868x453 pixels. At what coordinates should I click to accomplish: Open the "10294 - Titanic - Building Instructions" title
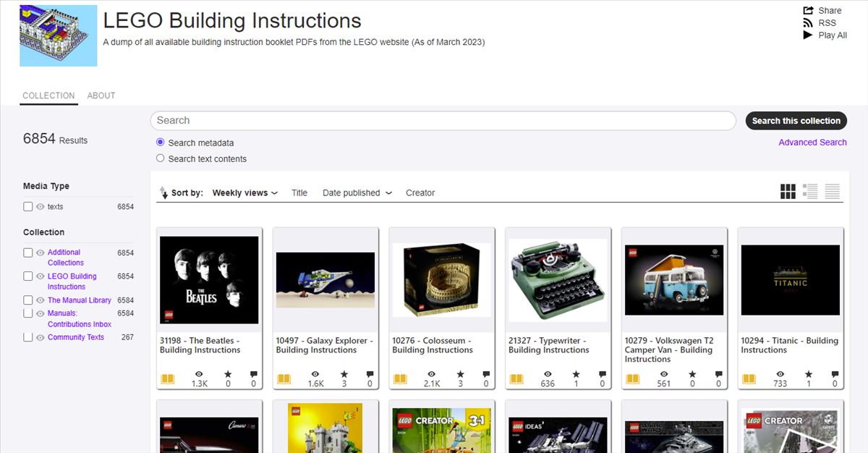pyautogui.click(x=789, y=345)
